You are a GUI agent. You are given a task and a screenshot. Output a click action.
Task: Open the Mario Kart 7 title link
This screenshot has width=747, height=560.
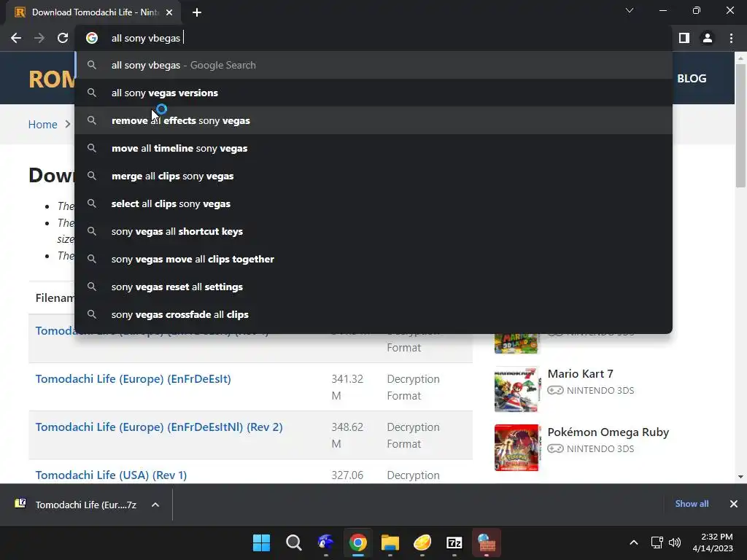click(580, 374)
